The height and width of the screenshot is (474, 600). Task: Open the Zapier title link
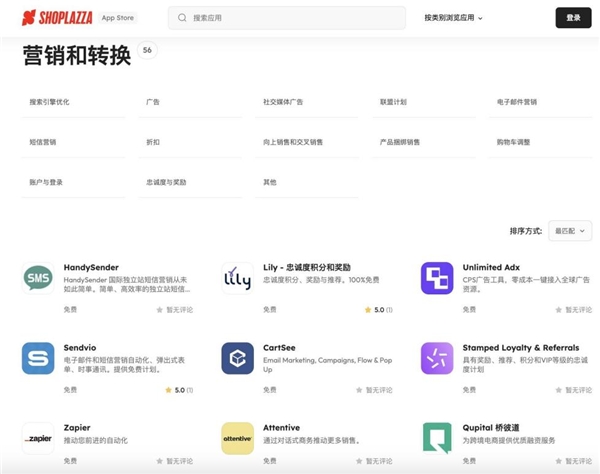(77, 428)
